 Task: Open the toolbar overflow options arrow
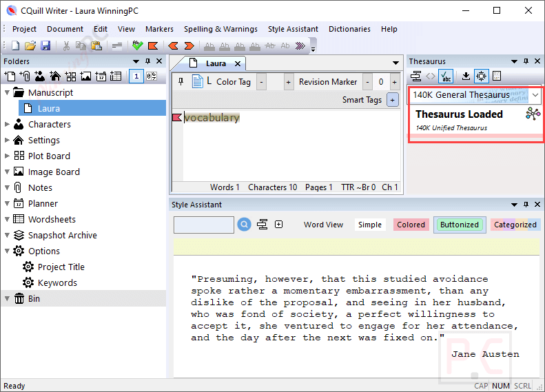(x=313, y=49)
